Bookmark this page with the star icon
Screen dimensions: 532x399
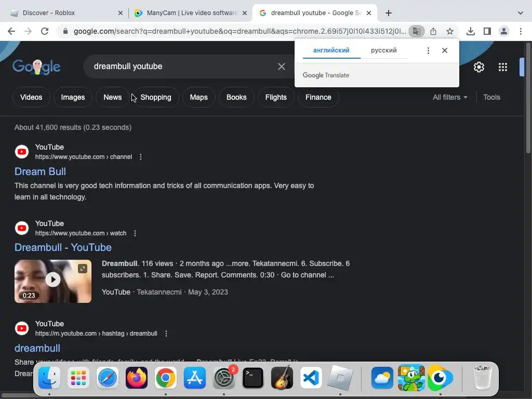click(x=450, y=31)
